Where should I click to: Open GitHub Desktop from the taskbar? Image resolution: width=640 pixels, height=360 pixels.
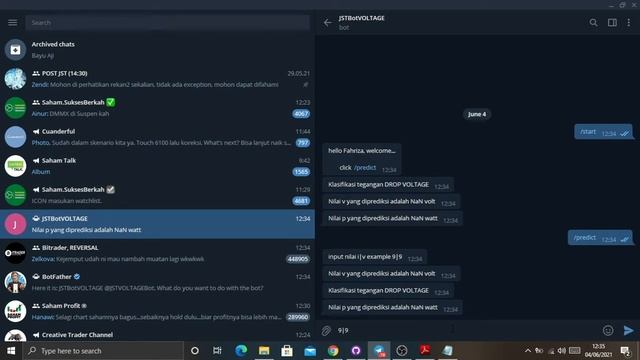pyautogui.click(x=356, y=351)
